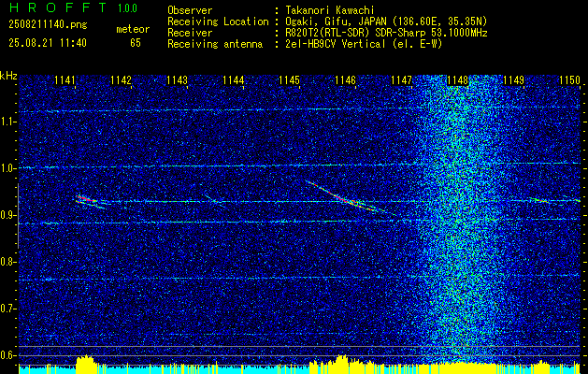Click the kHz axis unit label
The image size is (588, 374).
tap(8, 76)
